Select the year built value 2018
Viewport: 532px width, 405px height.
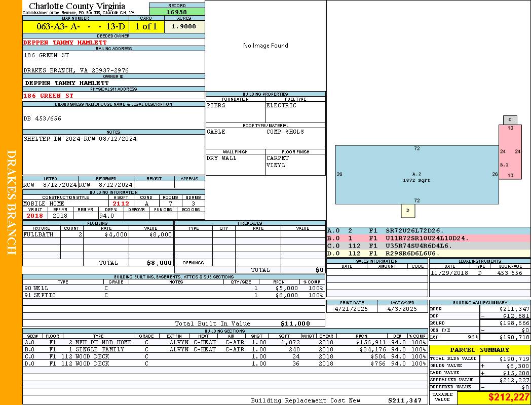pyautogui.click(x=35, y=216)
